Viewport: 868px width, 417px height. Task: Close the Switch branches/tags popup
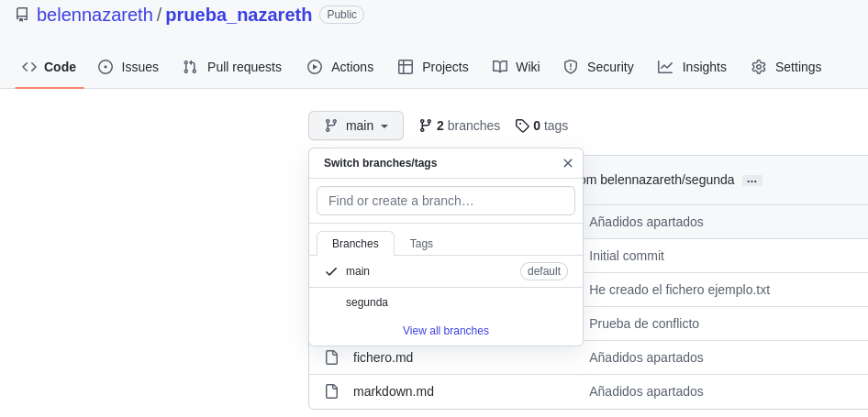(x=568, y=163)
